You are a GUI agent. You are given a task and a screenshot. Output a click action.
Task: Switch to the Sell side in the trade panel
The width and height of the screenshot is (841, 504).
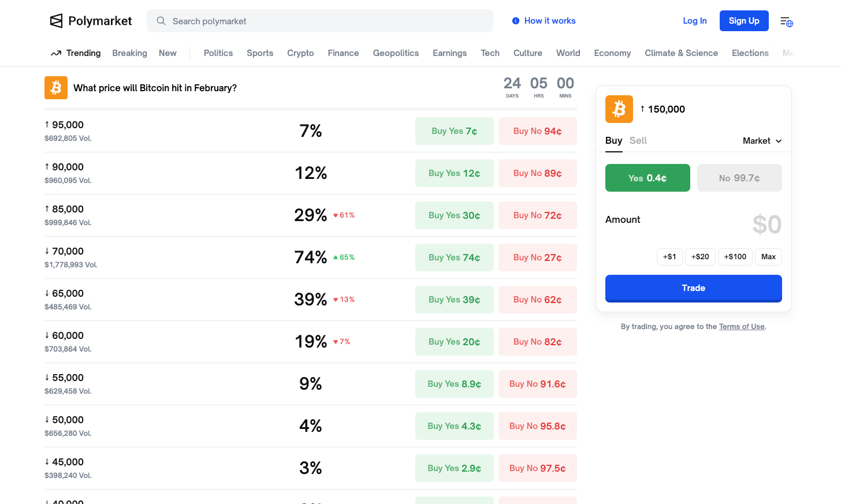point(638,140)
